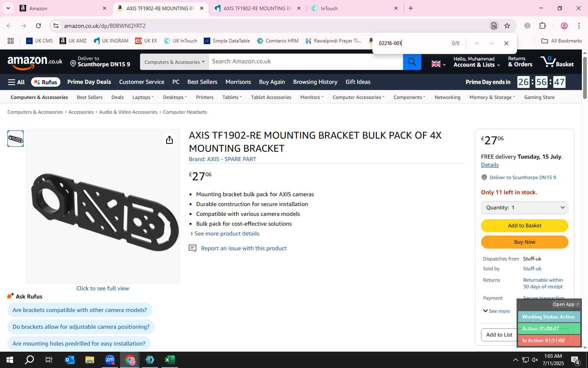
Task: Open the basket cart icon
Action: coord(557,62)
